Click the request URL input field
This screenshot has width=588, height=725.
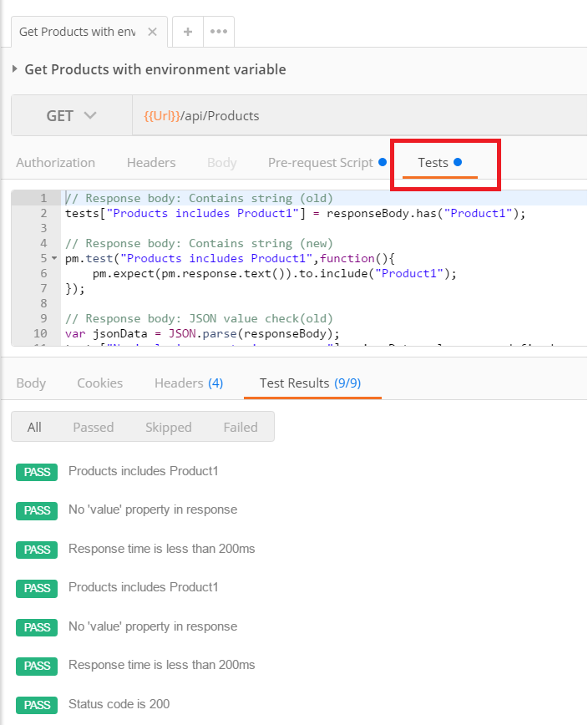(x=359, y=116)
